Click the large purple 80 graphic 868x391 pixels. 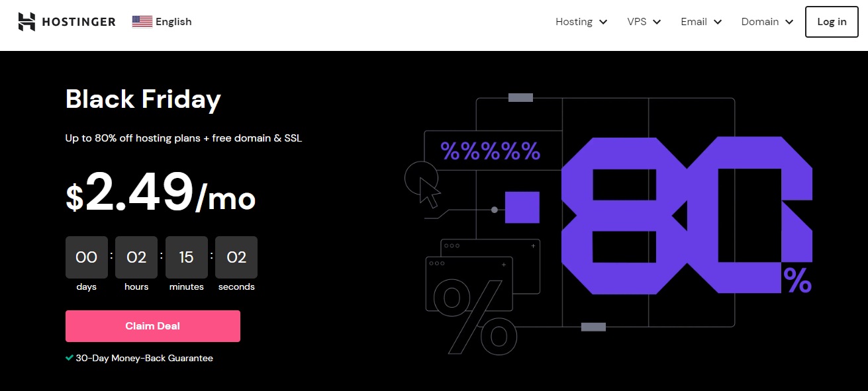pyautogui.click(x=685, y=215)
